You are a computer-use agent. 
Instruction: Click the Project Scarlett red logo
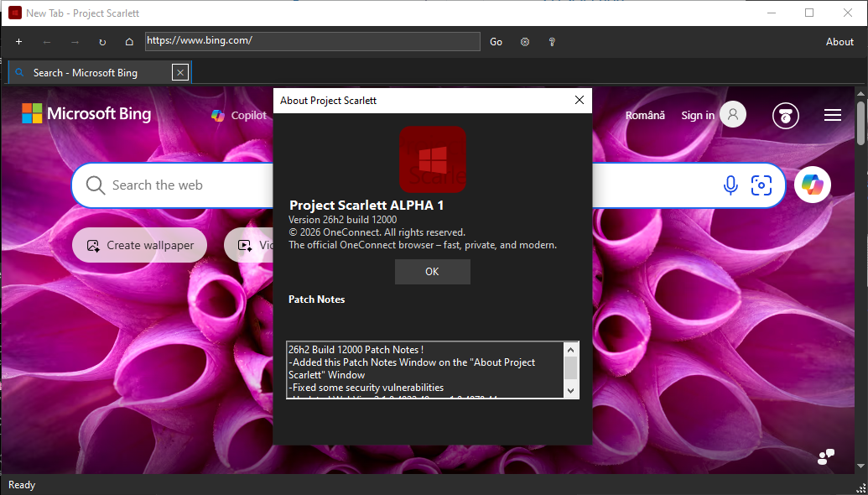coord(433,159)
